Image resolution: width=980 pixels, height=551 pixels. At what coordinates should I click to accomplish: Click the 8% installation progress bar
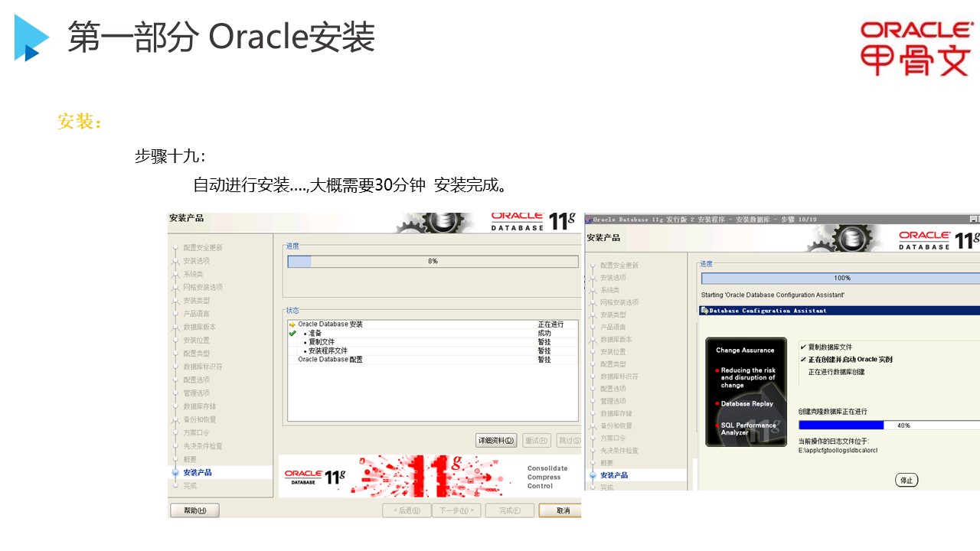[433, 261]
